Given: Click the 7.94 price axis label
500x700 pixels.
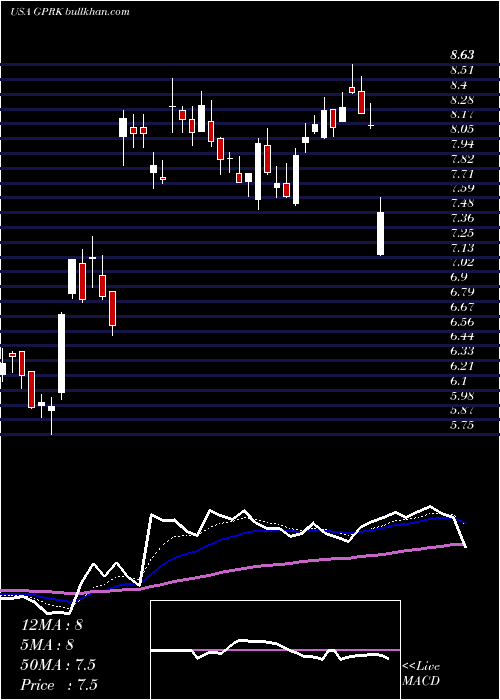Looking at the screenshot, I should [462, 144].
